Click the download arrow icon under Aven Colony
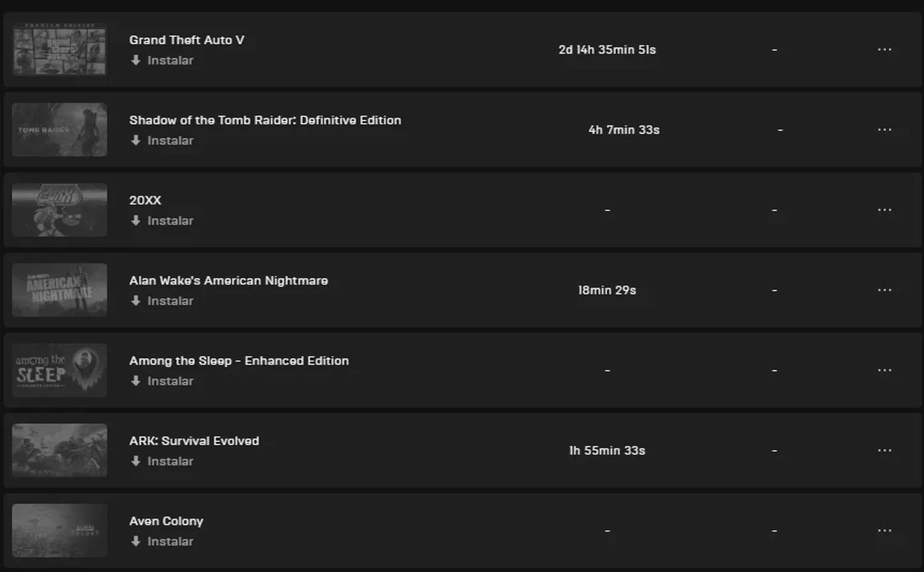Screen dimensions: 924x572 point(136,541)
